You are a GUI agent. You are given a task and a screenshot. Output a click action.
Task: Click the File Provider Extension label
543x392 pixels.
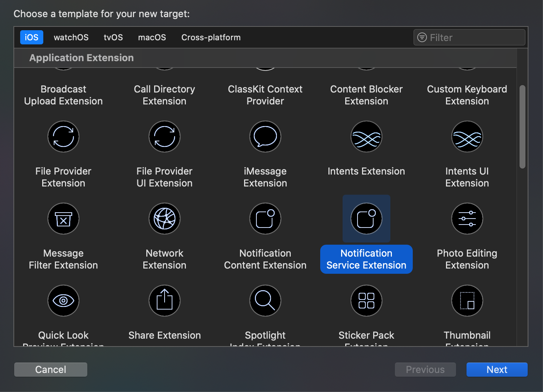(x=63, y=177)
